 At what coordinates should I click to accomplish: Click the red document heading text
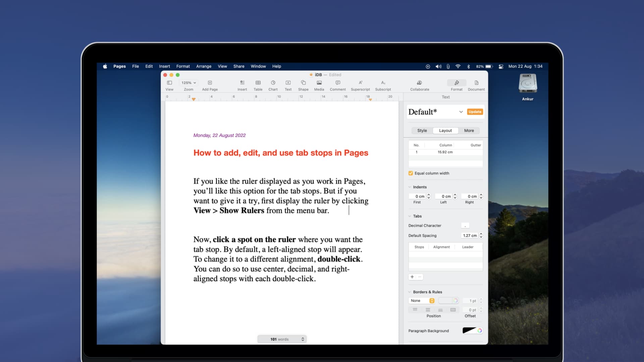pos(281,153)
